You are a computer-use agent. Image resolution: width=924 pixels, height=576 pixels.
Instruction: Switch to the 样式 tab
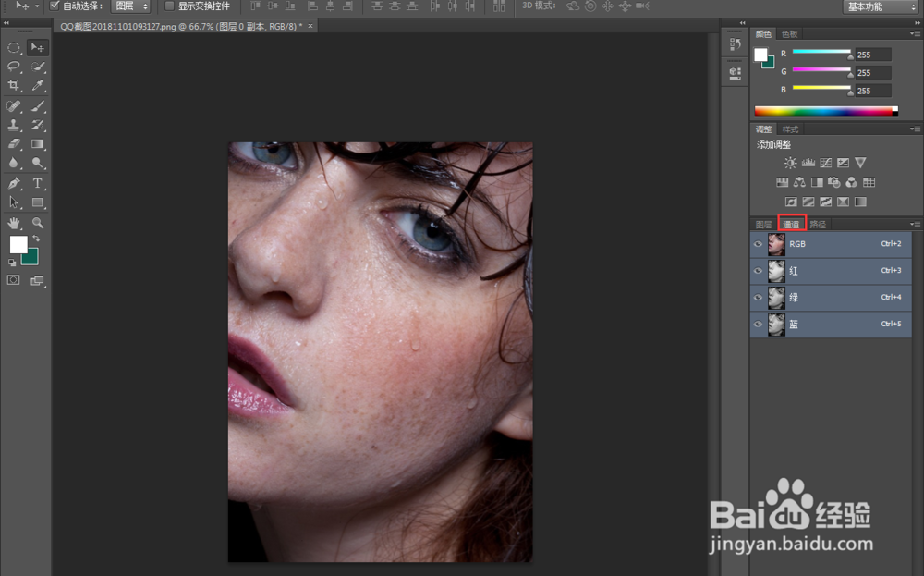790,129
